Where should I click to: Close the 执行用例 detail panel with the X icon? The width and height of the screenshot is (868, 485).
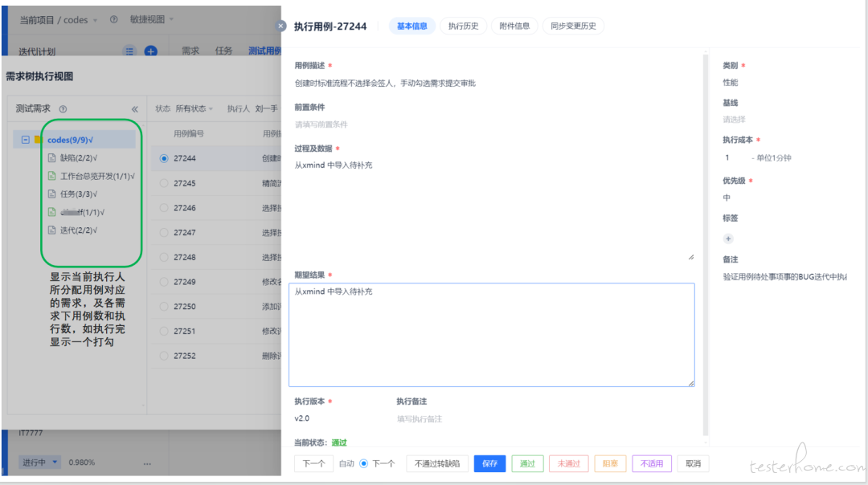[x=281, y=26]
